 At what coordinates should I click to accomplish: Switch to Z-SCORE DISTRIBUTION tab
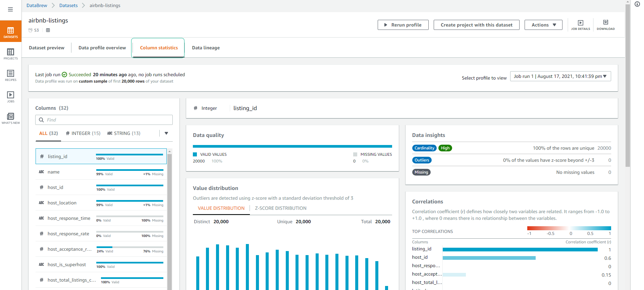click(281, 208)
